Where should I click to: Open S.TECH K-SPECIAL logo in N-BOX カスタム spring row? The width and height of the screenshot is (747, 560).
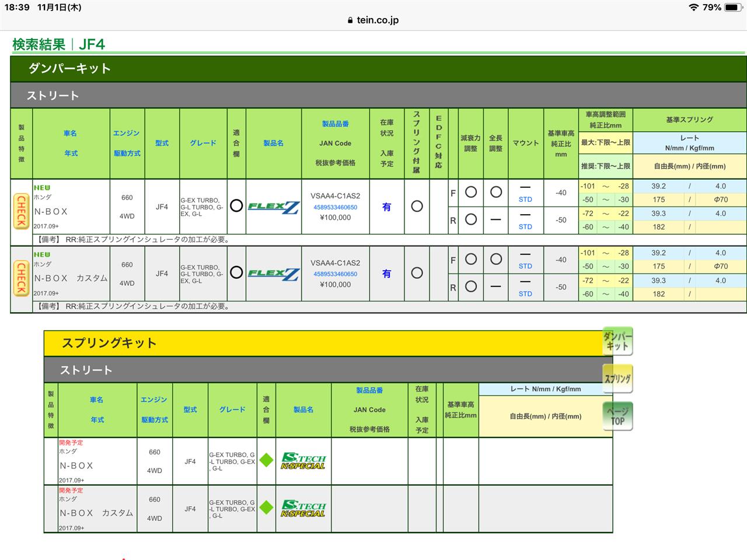click(x=303, y=509)
